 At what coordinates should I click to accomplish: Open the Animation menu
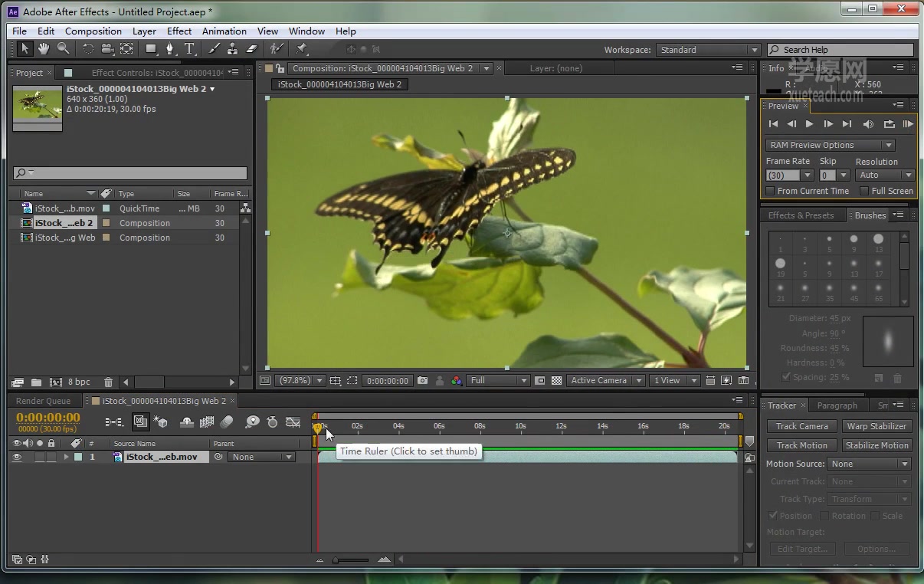pyautogui.click(x=224, y=31)
